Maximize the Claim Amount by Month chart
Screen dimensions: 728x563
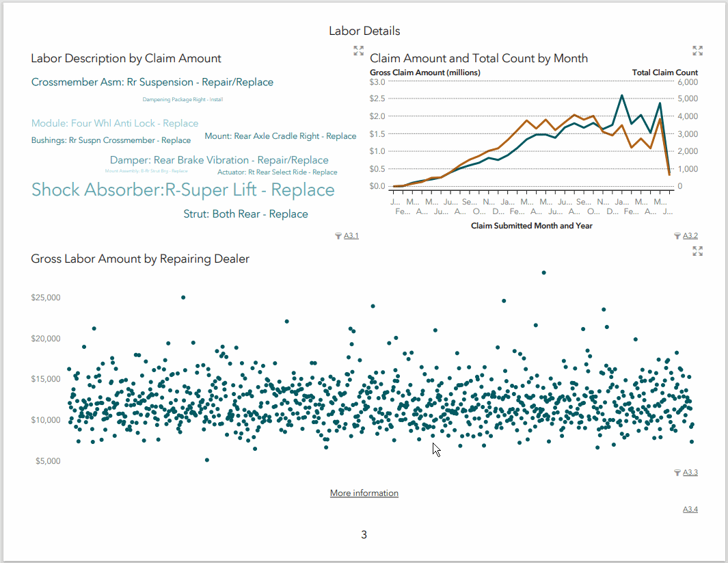(697, 50)
